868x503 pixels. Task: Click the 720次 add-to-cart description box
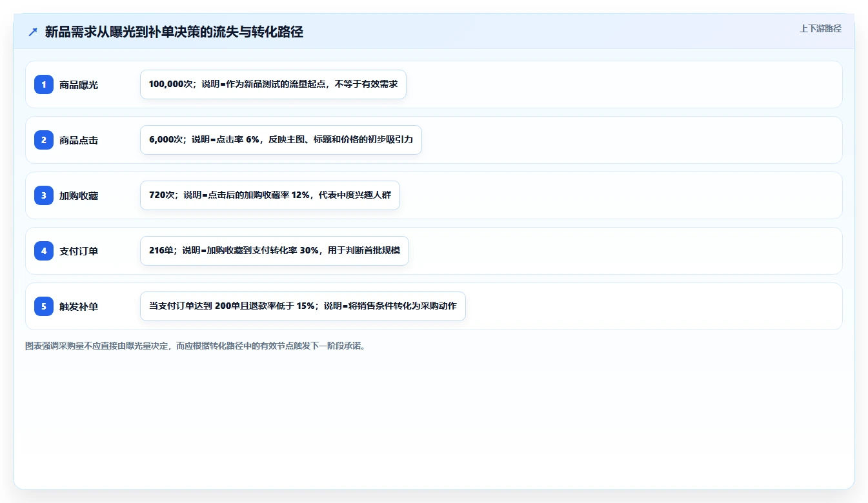point(270,195)
